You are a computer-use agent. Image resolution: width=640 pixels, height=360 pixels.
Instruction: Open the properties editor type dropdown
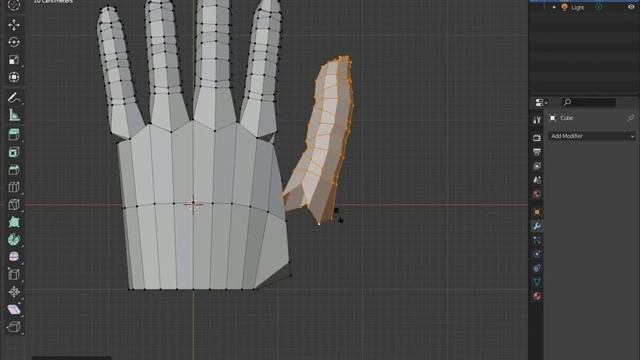pos(541,102)
